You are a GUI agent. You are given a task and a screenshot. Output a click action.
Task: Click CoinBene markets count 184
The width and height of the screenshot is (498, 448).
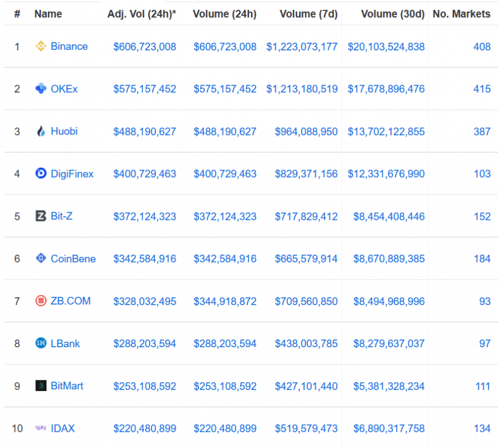pos(482,259)
